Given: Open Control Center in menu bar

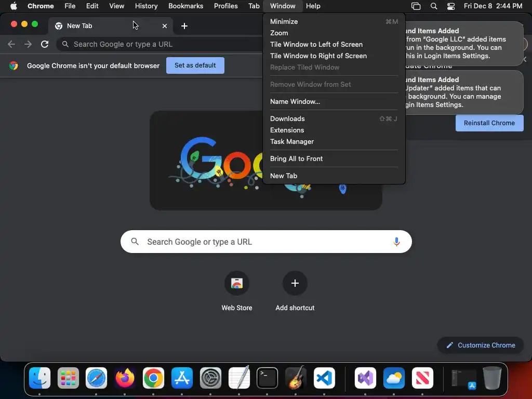Looking at the screenshot, I should click(x=450, y=6).
